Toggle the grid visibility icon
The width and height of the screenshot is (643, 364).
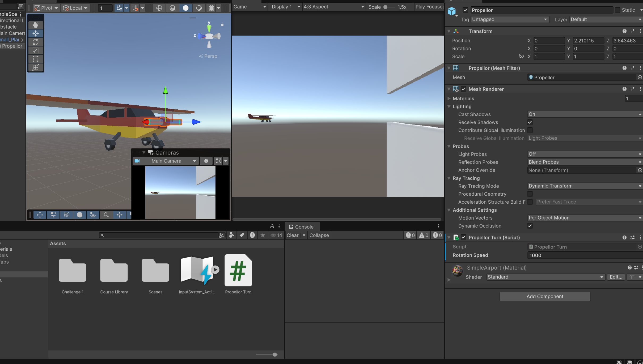point(120,8)
